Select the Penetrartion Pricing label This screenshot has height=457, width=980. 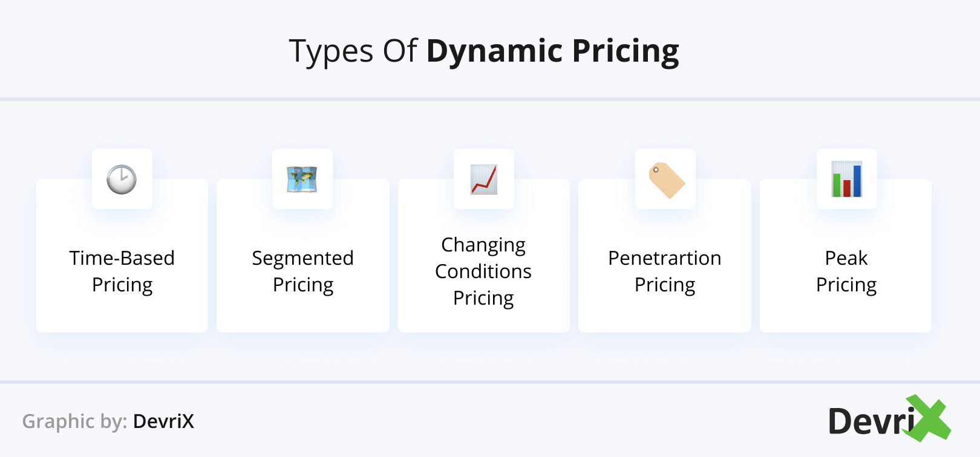(x=665, y=271)
